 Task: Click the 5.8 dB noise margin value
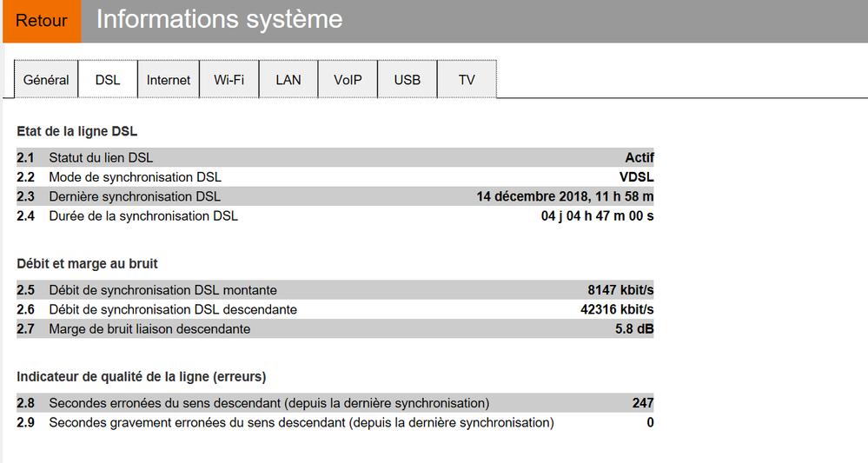pyautogui.click(x=634, y=329)
